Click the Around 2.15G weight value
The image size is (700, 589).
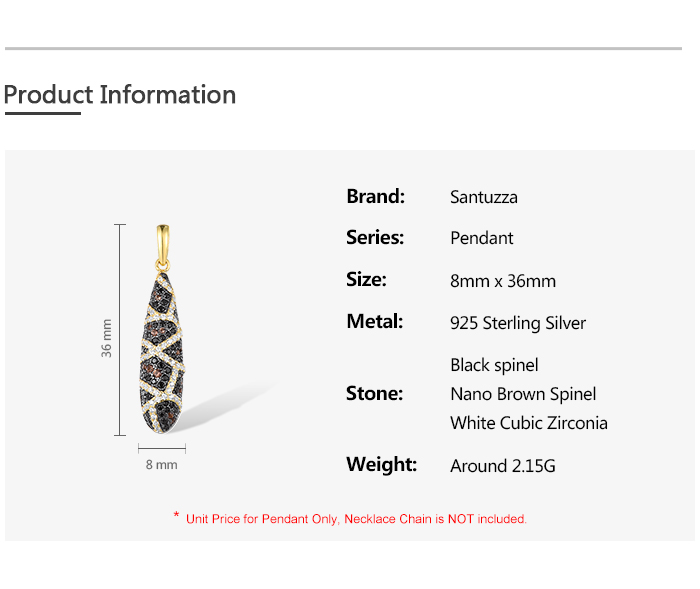[503, 465]
